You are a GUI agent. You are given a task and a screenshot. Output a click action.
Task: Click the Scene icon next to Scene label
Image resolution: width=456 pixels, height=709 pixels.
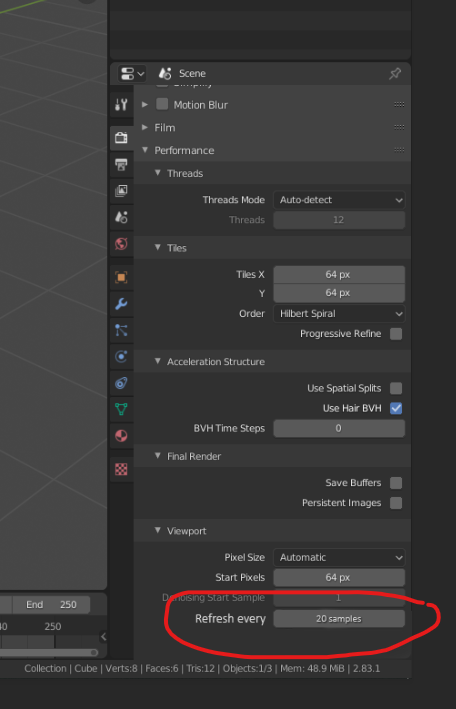pyautogui.click(x=165, y=73)
